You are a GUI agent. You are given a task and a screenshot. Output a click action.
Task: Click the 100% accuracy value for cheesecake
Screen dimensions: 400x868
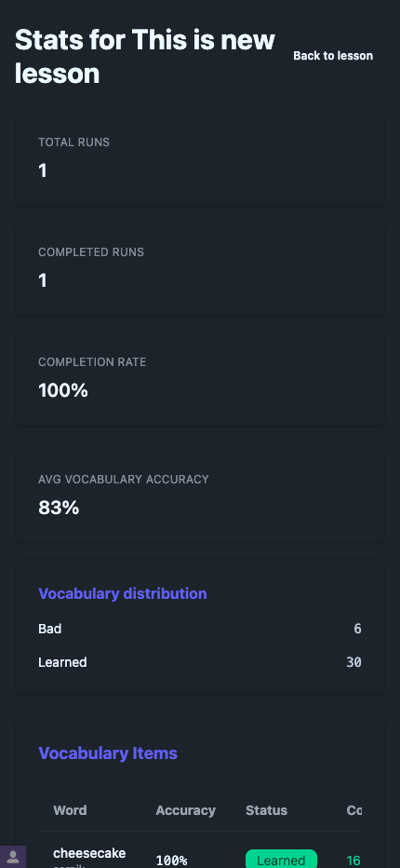point(171,861)
